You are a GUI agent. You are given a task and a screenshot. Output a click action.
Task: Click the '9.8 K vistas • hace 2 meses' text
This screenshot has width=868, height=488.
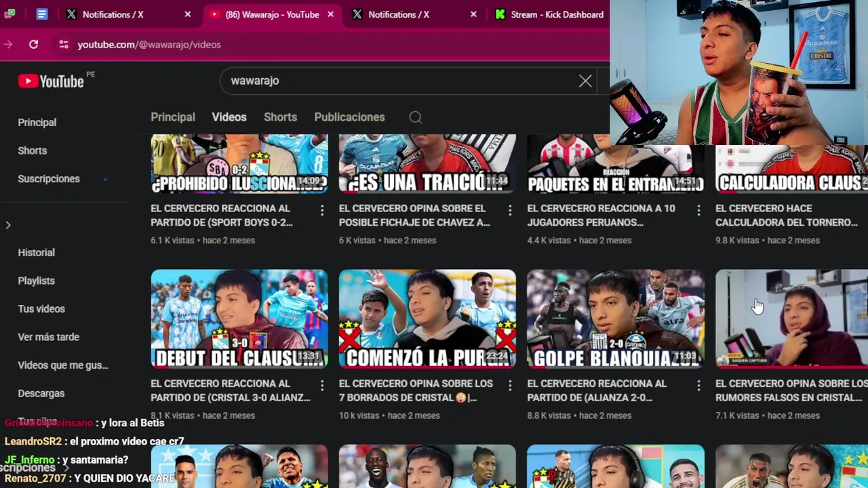tap(768, 241)
